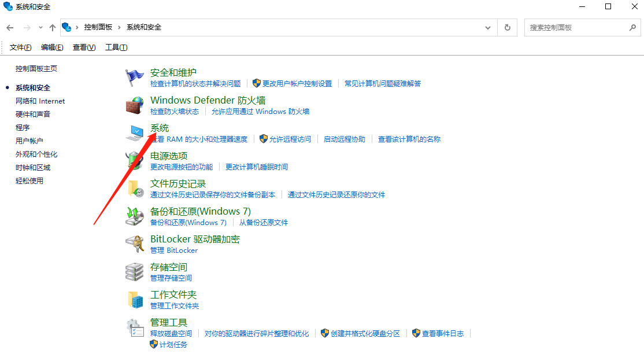Click the System computer monitor icon
This screenshot has height=361, width=644.
[134, 133]
